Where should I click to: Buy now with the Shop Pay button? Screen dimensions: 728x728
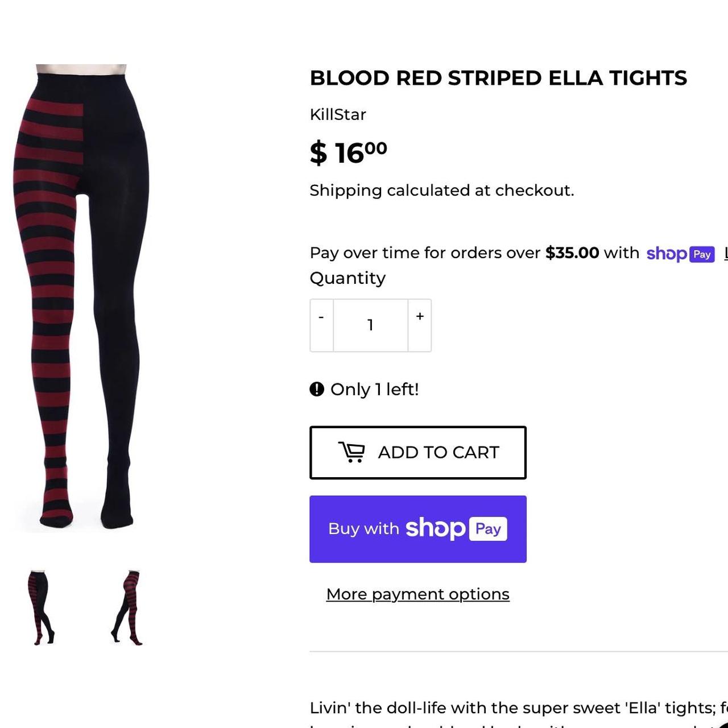click(418, 529)
